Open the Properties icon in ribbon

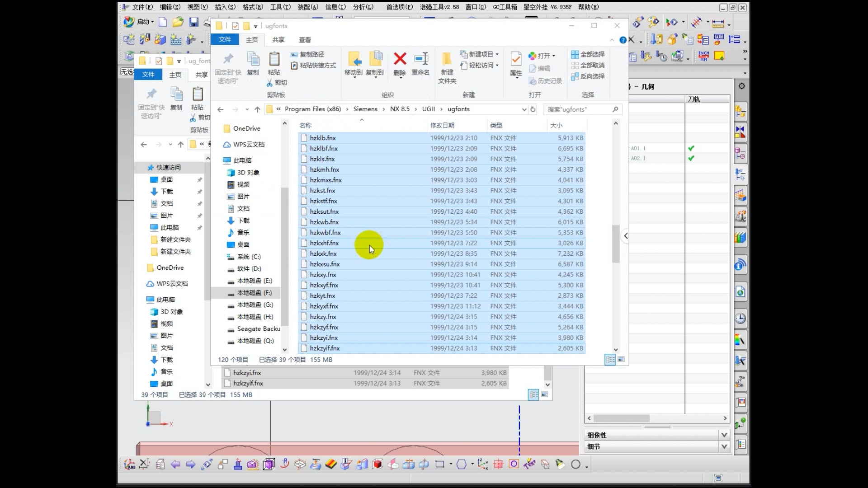[x=516, y=59]
